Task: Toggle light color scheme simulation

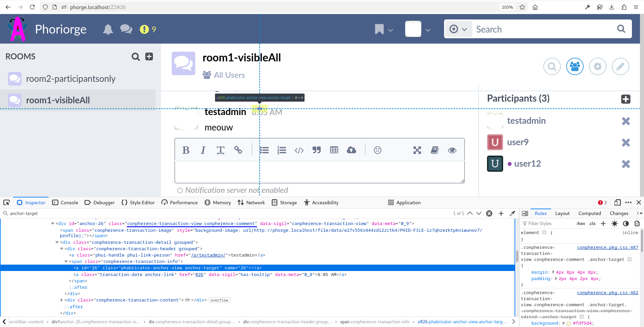Action: coord(614,223)
